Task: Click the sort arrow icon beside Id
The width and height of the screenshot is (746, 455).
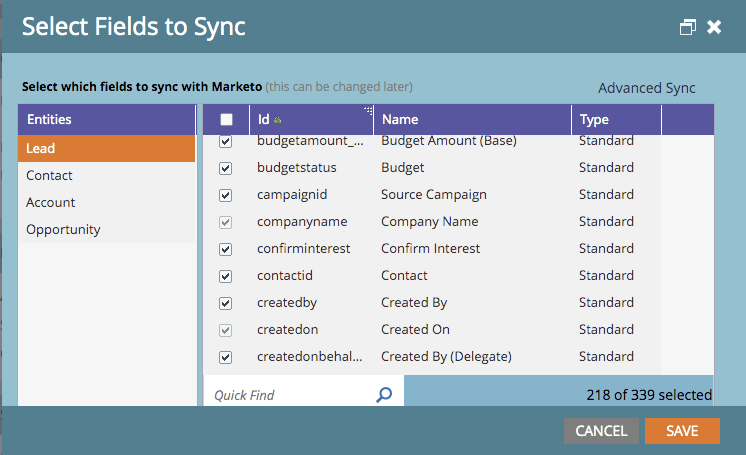Action: (278, 121)
